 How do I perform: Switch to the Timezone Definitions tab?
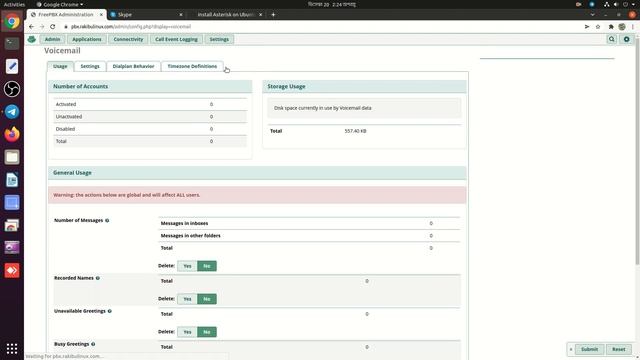coord(192,66)
